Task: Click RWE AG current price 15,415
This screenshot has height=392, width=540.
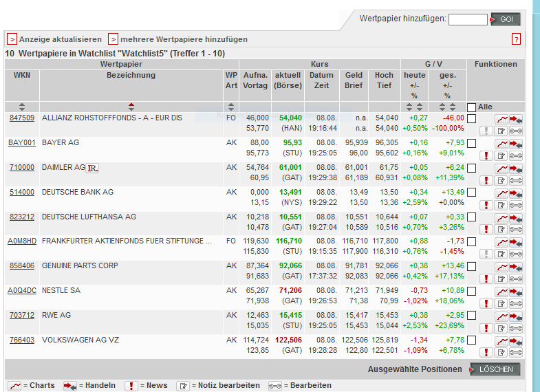Action: tap(291, 315)
